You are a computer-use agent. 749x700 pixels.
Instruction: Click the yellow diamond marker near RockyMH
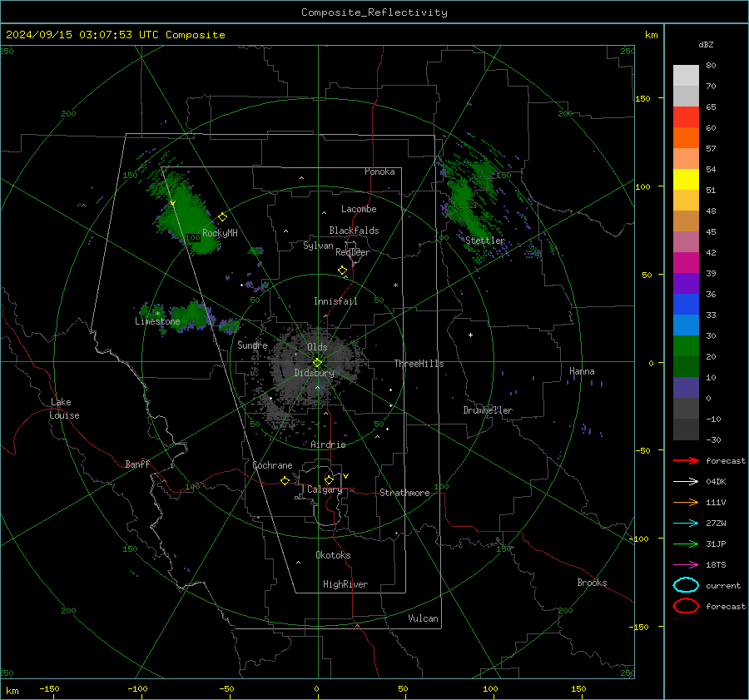coord(222,217)
